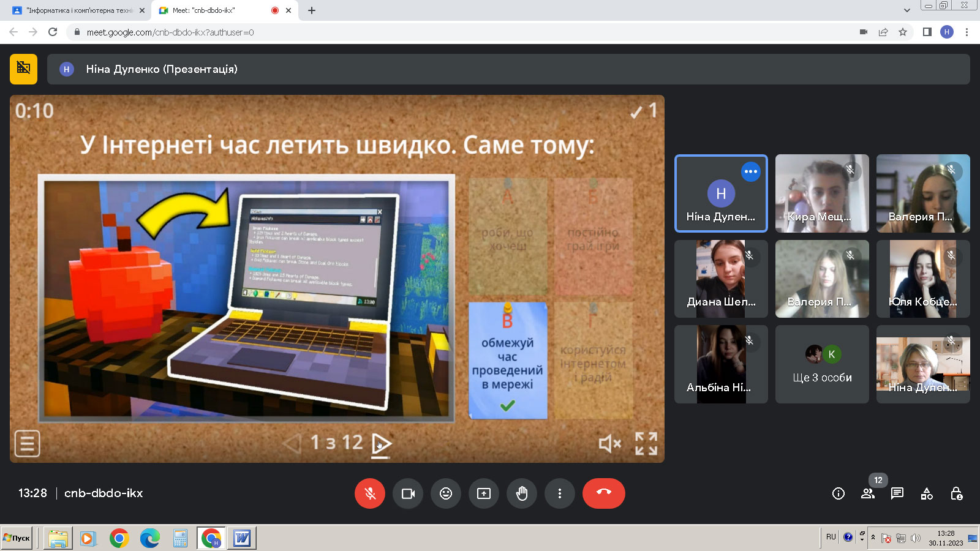Raise hand in the meeting
Screen dimensions: 980x551
pos(522,493)
